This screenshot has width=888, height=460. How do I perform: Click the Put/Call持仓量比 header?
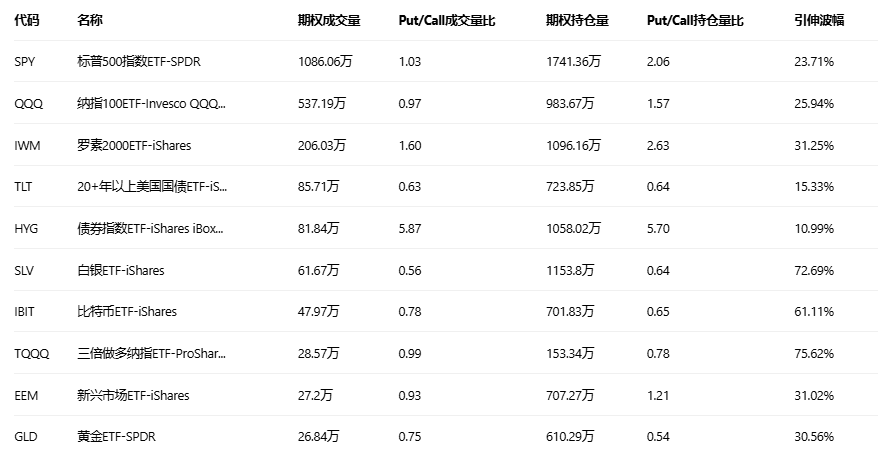[x=695, y=20]
